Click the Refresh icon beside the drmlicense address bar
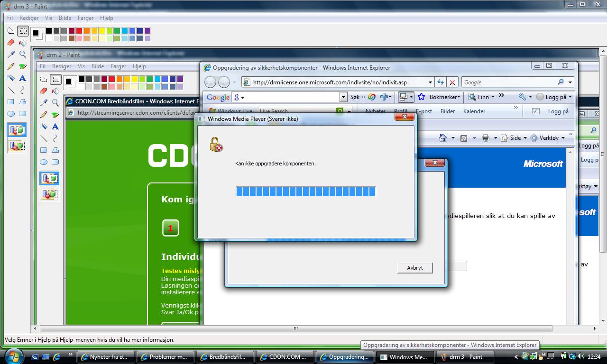The width and height of the screenshot is (607, 364). click(441, 82)
